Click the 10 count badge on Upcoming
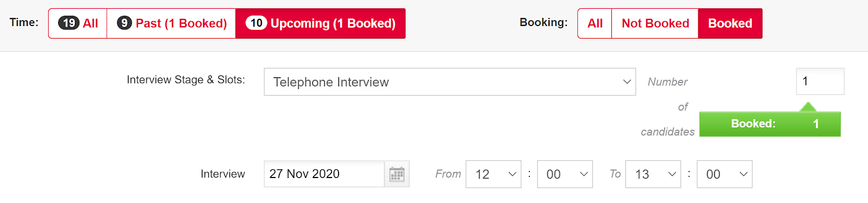Viewport: 868px width, 203px height. [x=256, y=23]
